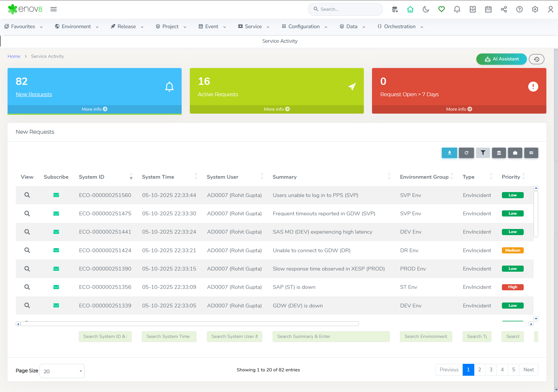Toggle subscribe envelope for ECO-000000251475
The width and height of the screenshot is (558, 392).
(x=56, y=214)
